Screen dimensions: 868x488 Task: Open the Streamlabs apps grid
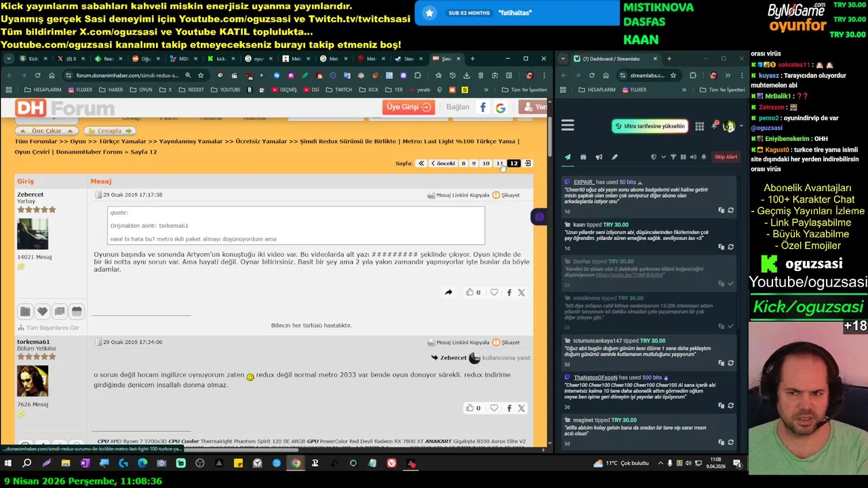pos(700,126)
